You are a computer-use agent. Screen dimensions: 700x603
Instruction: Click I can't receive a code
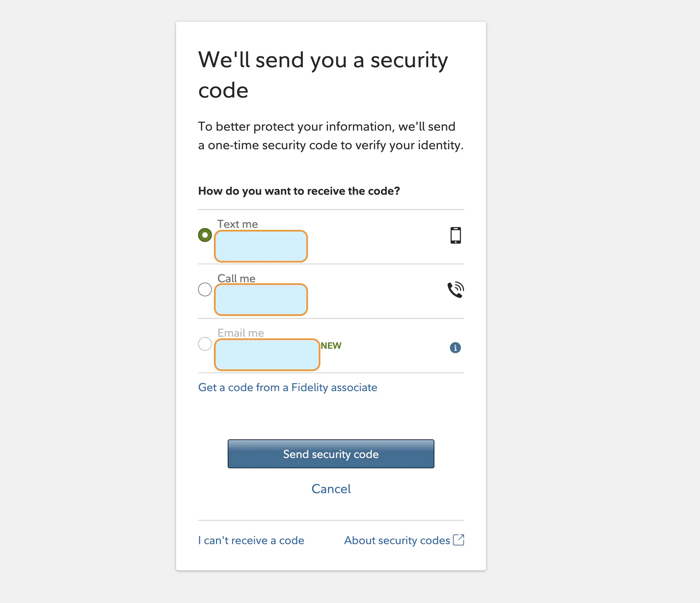click(x=251, y=540)
